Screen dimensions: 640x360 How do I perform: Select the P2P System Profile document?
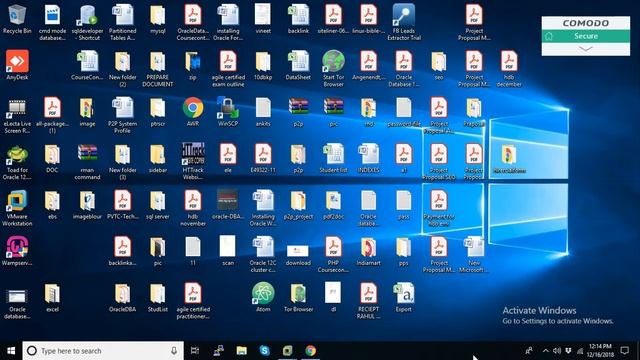[x=122, y=115]
